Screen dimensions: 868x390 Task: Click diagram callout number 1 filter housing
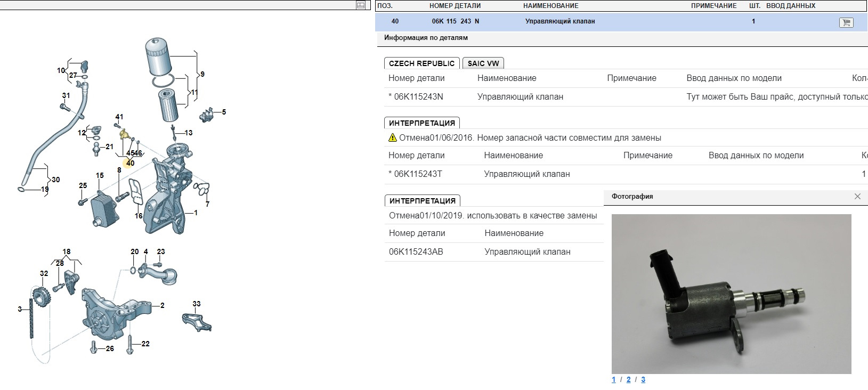click(x=196, y=213)
